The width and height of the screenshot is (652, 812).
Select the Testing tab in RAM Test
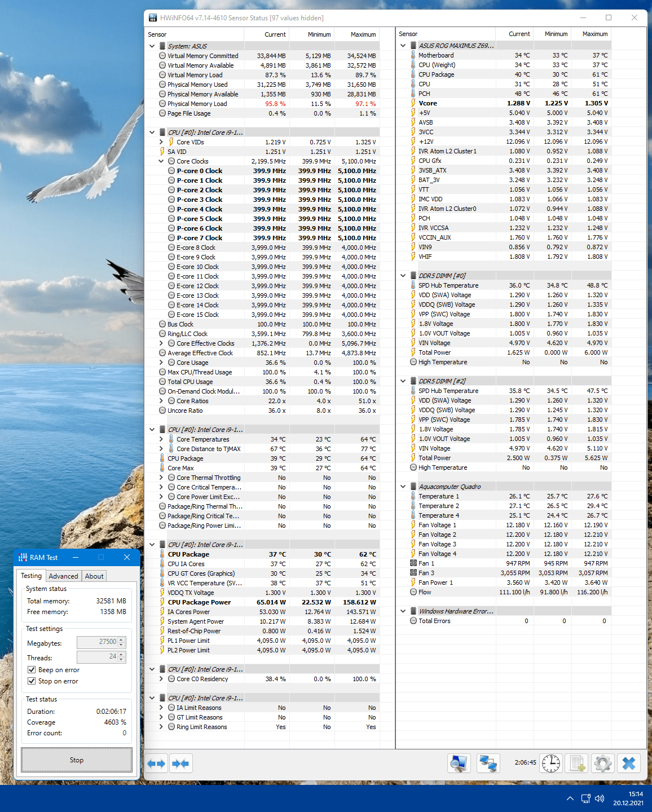coord(32,576)
